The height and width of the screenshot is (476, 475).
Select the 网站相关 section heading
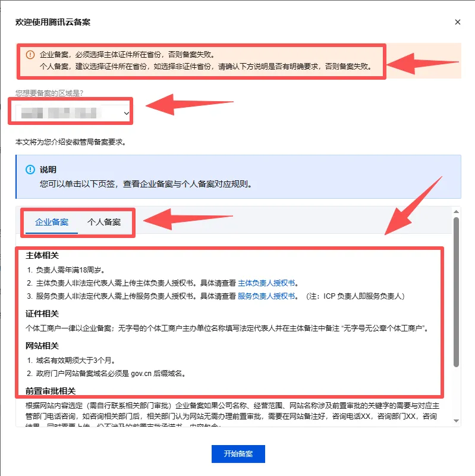click(x=42, y=346)
